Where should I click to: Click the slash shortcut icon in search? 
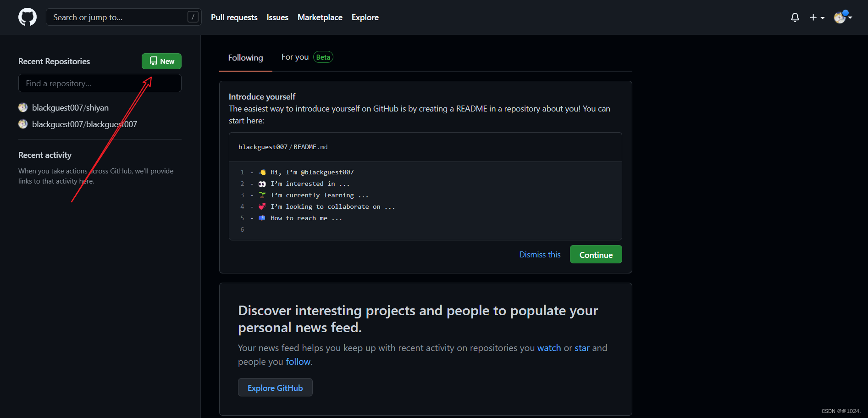tap(193, 17)
